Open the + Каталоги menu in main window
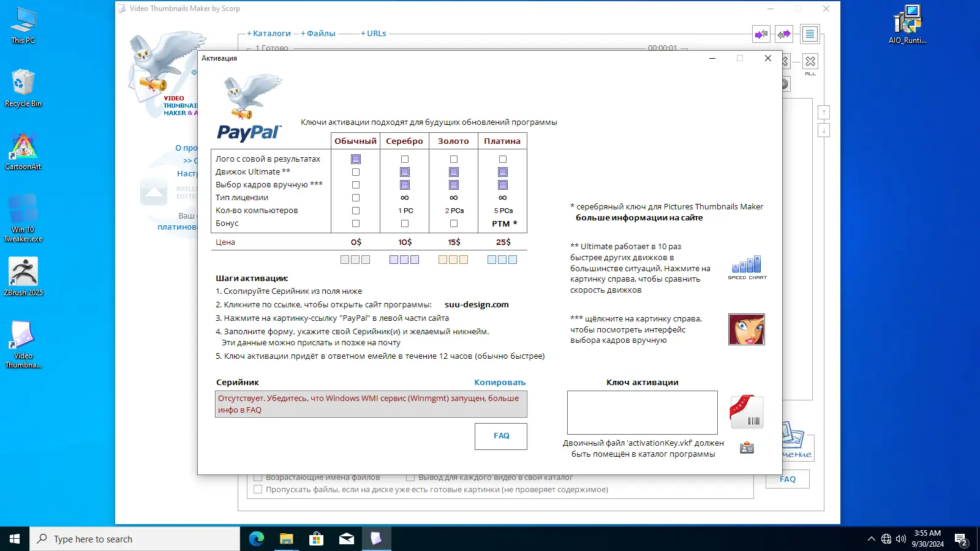The width and height of the screenshot is (980, 551). pyautogui.click(x=269, y=34)
